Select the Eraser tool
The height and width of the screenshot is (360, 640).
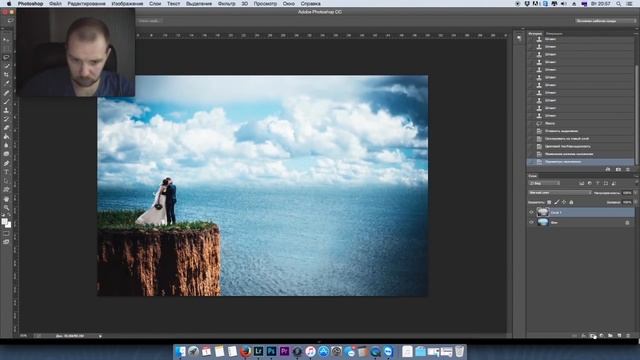pos(6,128)
